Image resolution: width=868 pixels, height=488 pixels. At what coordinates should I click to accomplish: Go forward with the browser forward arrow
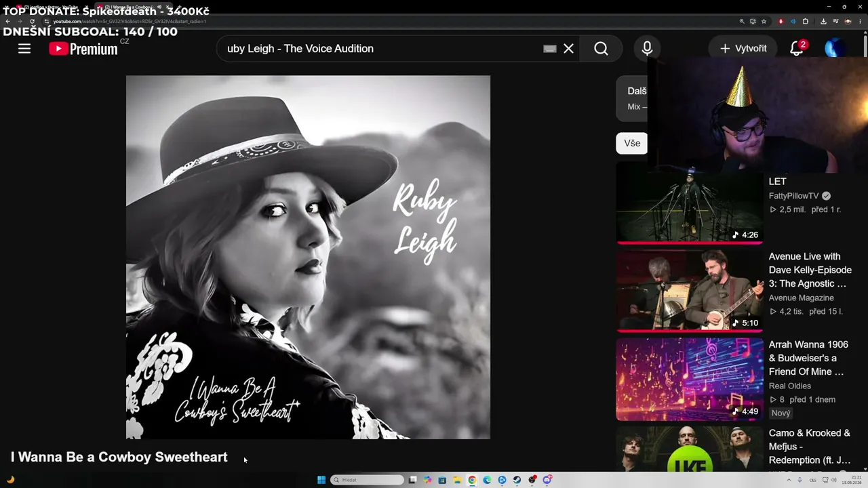tap(20, 21)
